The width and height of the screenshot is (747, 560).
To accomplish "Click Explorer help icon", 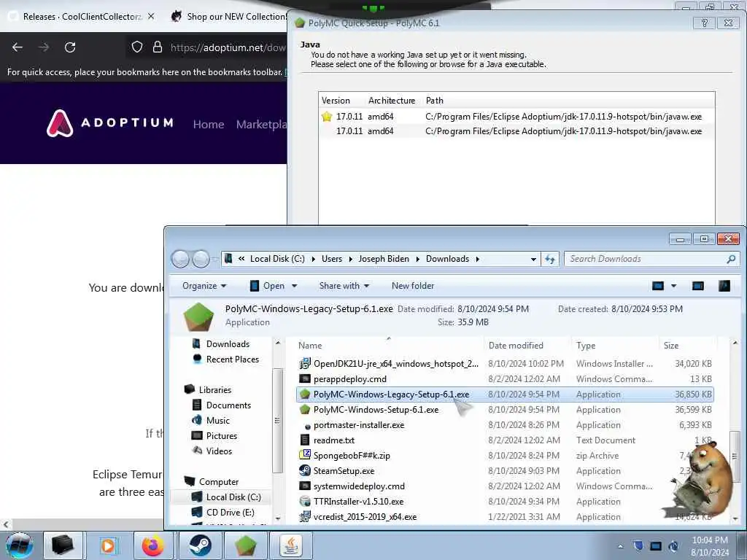I will click(724, 286).
